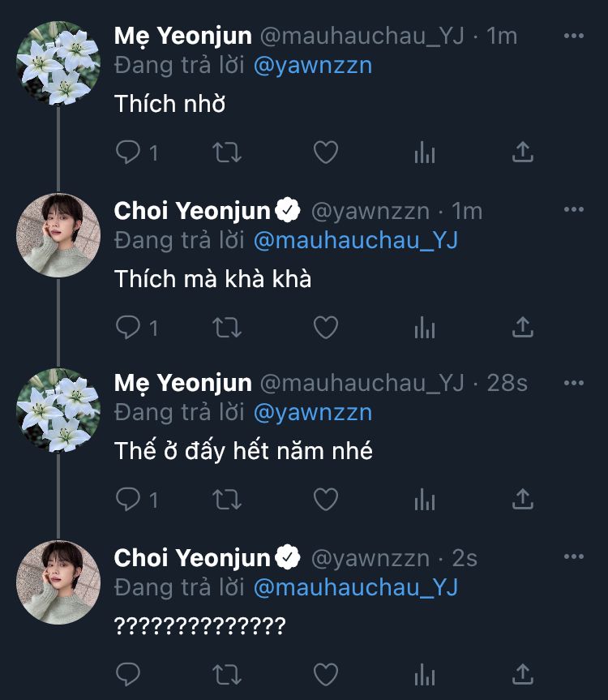This screenshot has height=700, width=608.
Task: Open more options on the "Thích nhờ" tweet
Action: pyautogui.click(x=573, y=36)
